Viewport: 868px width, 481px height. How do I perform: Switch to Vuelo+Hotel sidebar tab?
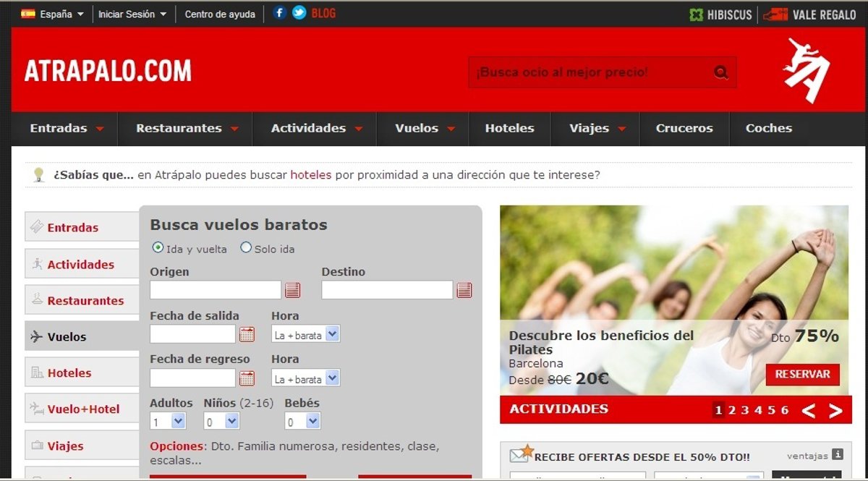point(82,409)
